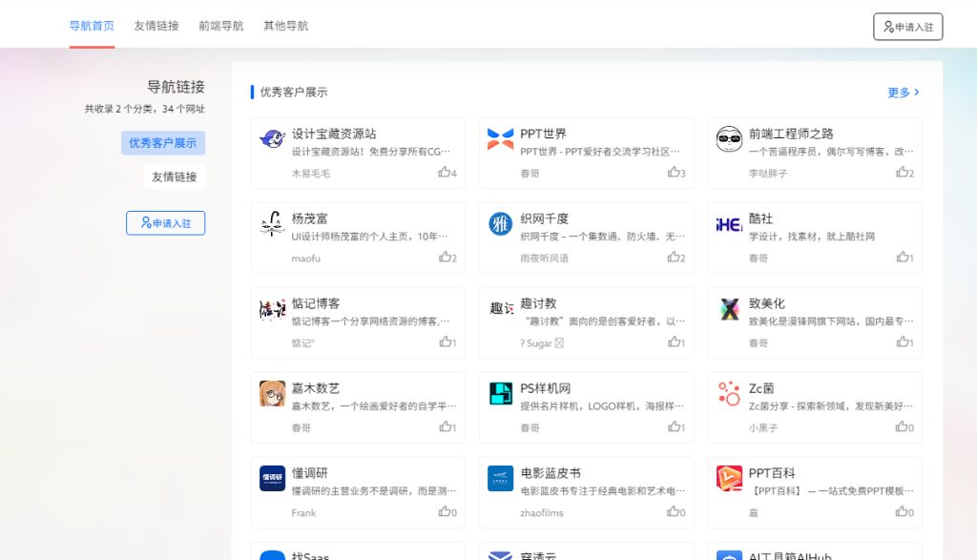Click the 优秀客户展示 section heading
This screenshot has height=560, width=977.
point(294,93)
